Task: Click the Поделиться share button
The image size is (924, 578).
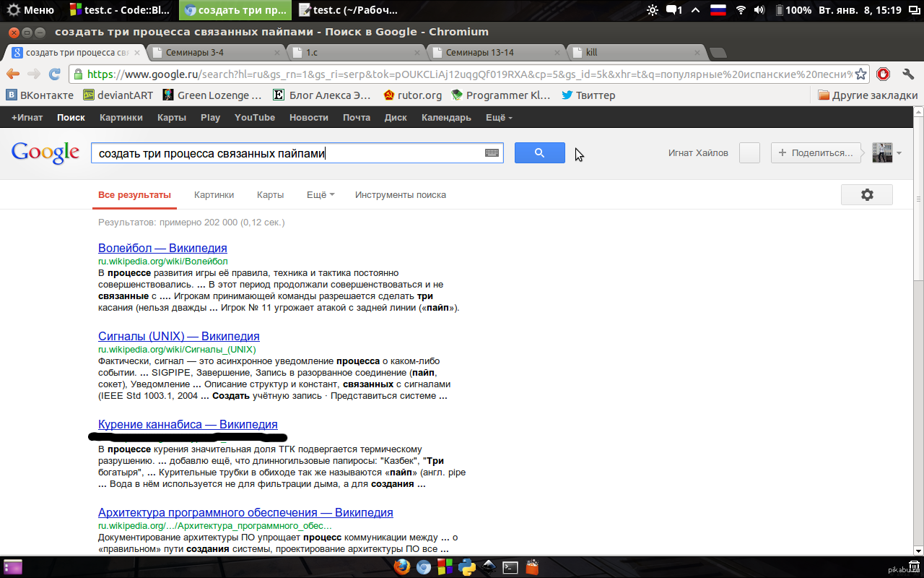Action: click(816, 153)
